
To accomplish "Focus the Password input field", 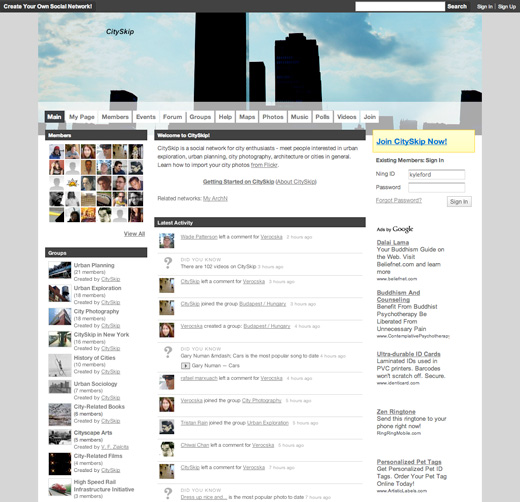I will click(x=436, y=187).
